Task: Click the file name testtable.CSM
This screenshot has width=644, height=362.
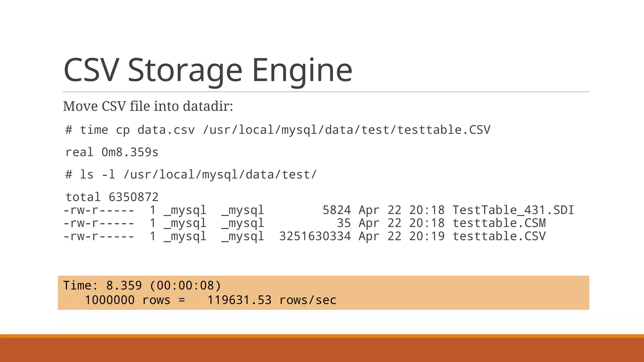Action: pos(499,223)
